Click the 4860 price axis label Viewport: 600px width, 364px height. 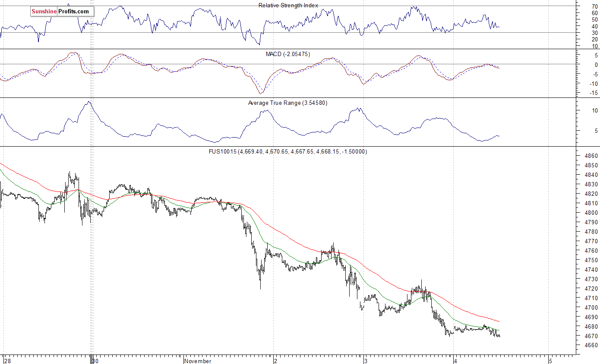tap(592, 156)
